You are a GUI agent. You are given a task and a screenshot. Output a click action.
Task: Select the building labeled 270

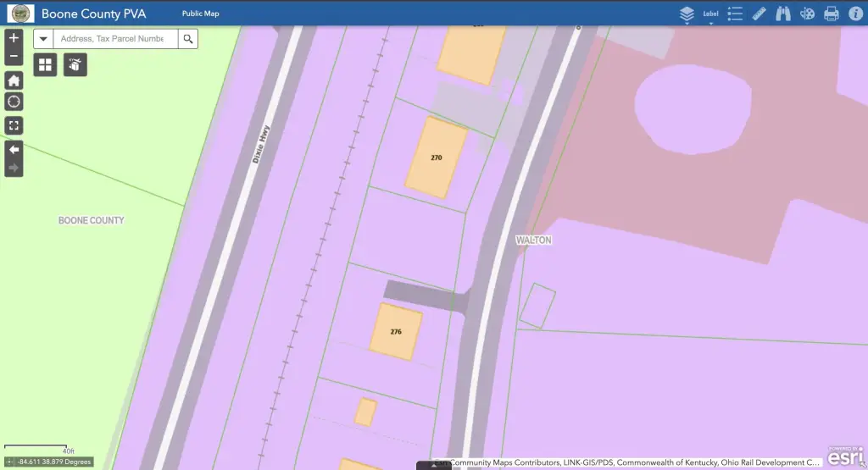coord(436,158)
